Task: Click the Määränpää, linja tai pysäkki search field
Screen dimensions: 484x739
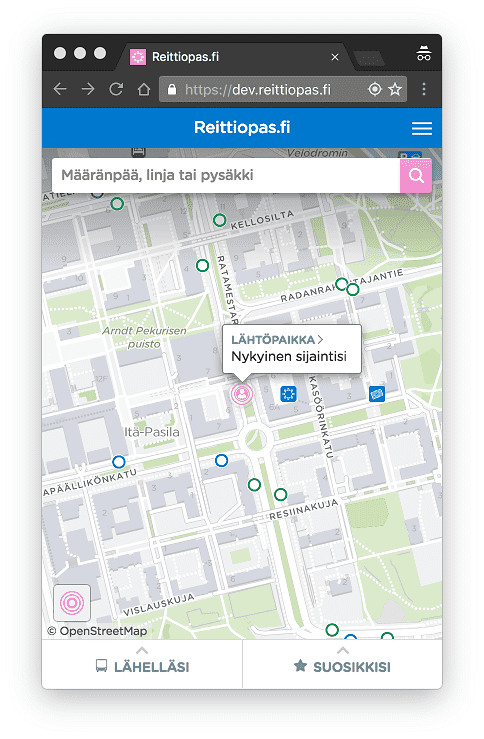Action: [x=226, y=175]
